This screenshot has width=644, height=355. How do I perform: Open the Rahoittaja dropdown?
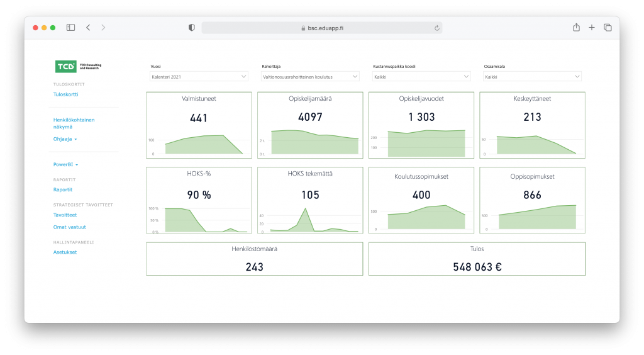point(310,76)
